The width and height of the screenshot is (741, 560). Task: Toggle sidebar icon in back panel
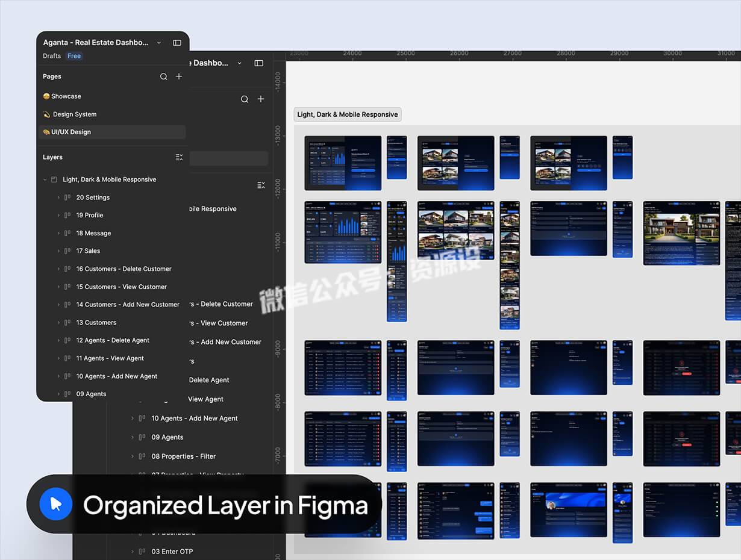(x=259, y=63)
